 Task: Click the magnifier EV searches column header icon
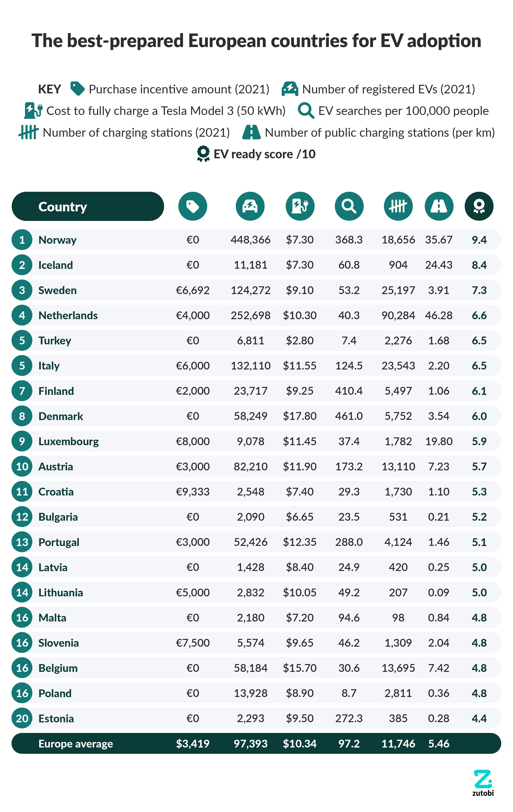point(349,206)
